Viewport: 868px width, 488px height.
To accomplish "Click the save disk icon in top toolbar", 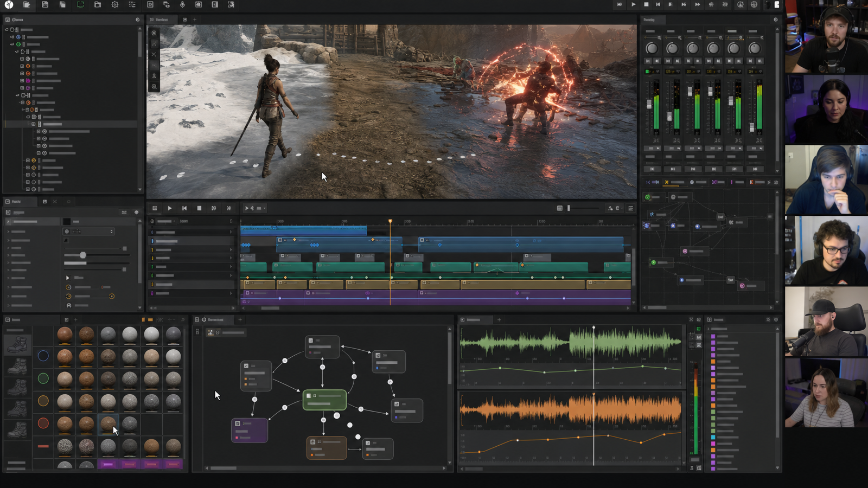I will (x=45, y=4).
